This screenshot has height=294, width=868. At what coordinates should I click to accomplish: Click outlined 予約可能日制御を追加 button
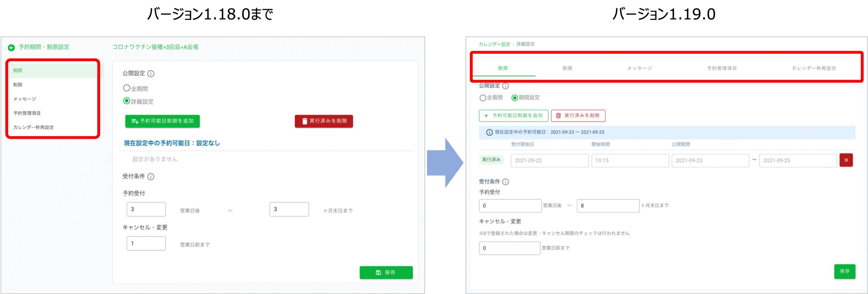(513, 116)
